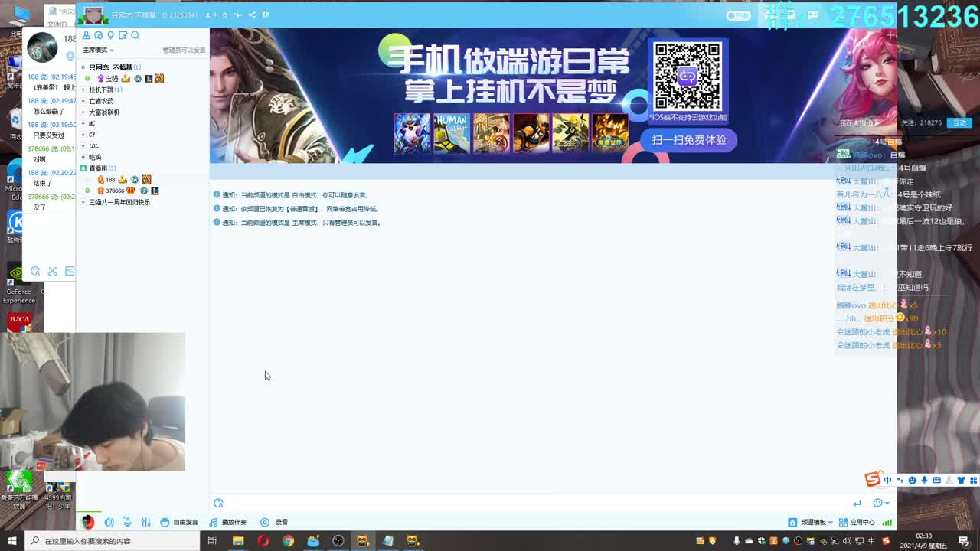
Task: Click the add friend icon atop the channel panel
Action: (86, 36)
